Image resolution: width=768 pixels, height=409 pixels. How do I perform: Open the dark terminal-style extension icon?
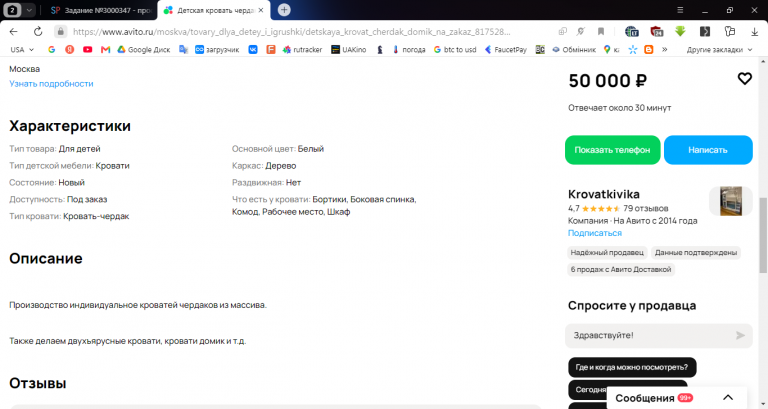click(705, 31)
